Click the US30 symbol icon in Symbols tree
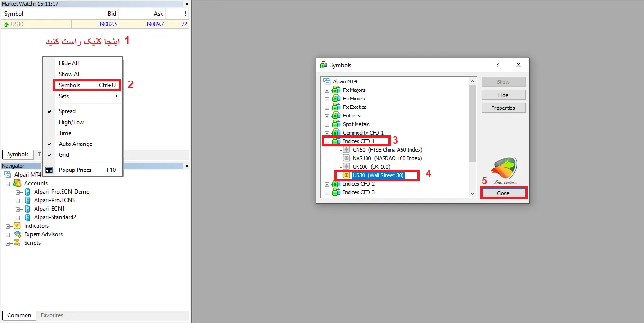Image resolution: width=644 pixels, height=323 pixels. point(346,175)
